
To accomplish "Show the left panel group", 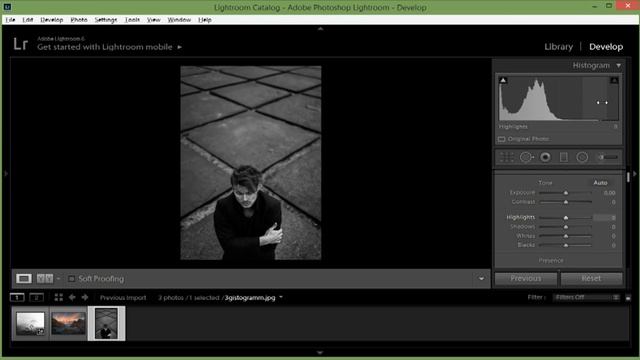I will coord(6,174).
